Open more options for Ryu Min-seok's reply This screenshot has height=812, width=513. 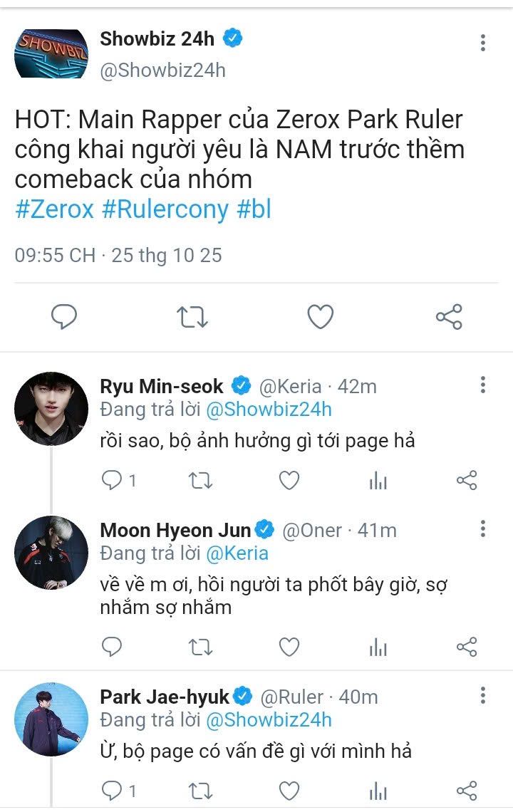coord(483,385)
